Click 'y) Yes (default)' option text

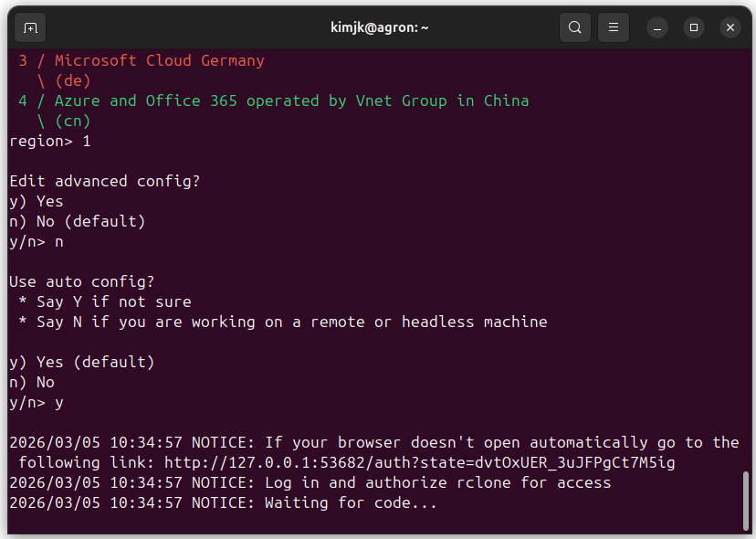point(82,362)
